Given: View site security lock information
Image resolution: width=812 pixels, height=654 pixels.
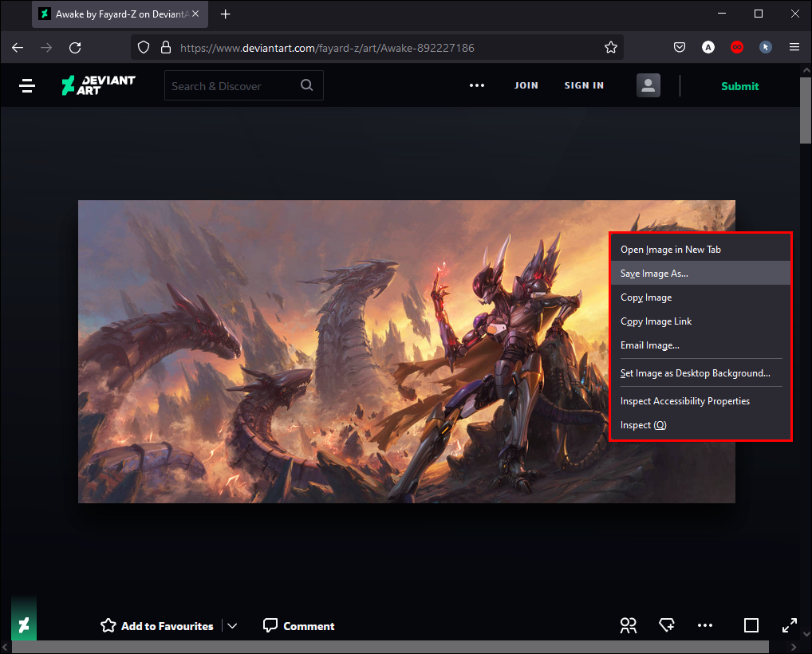Looking at the screenshot, I should tap(166, 48).
